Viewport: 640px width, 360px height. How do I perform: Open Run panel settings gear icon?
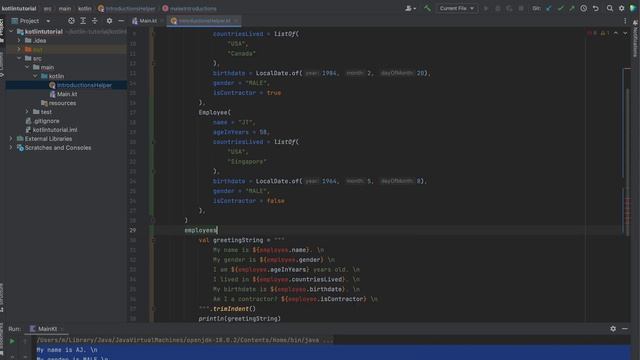pos(613,329)
